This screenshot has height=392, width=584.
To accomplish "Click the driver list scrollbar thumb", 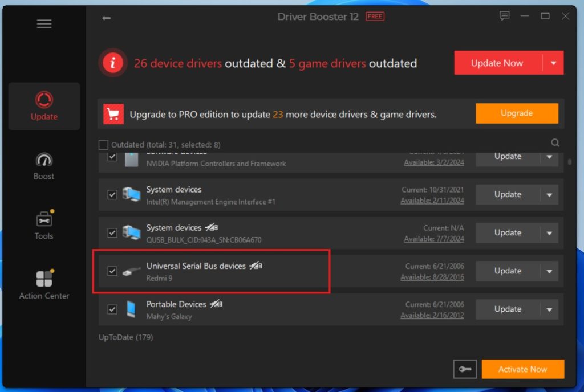I will 570,162.
